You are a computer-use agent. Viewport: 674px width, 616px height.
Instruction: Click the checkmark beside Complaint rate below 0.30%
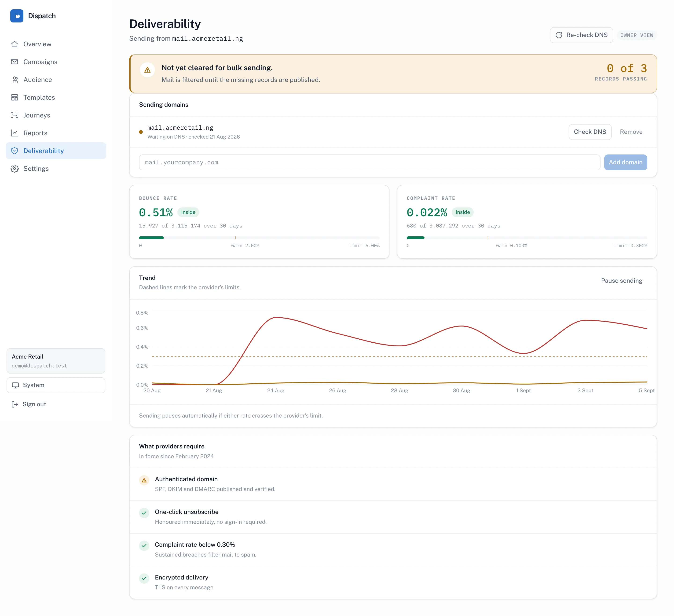pyautogui.click(x=144, y=546)
